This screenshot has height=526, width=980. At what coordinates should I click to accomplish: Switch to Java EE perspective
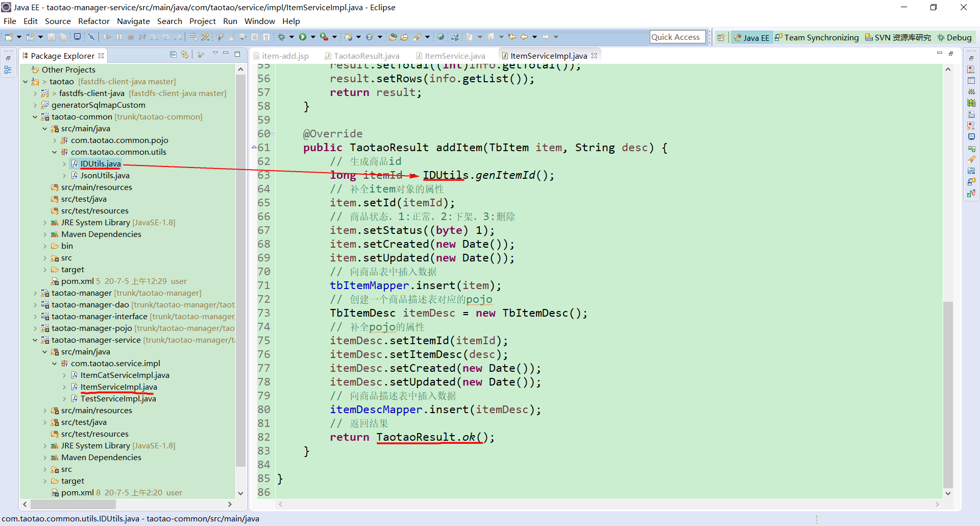(751, 37)
